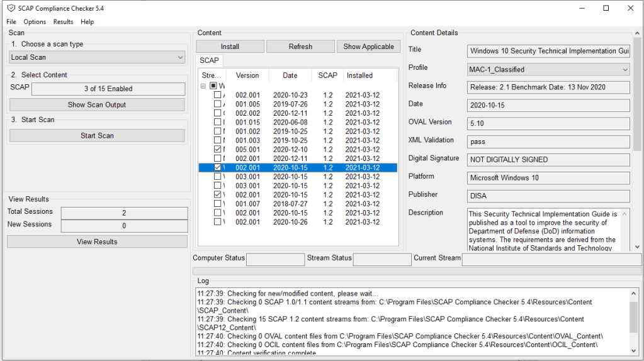
Task: Click the Show Applicable button
Action: pos(368,47)
